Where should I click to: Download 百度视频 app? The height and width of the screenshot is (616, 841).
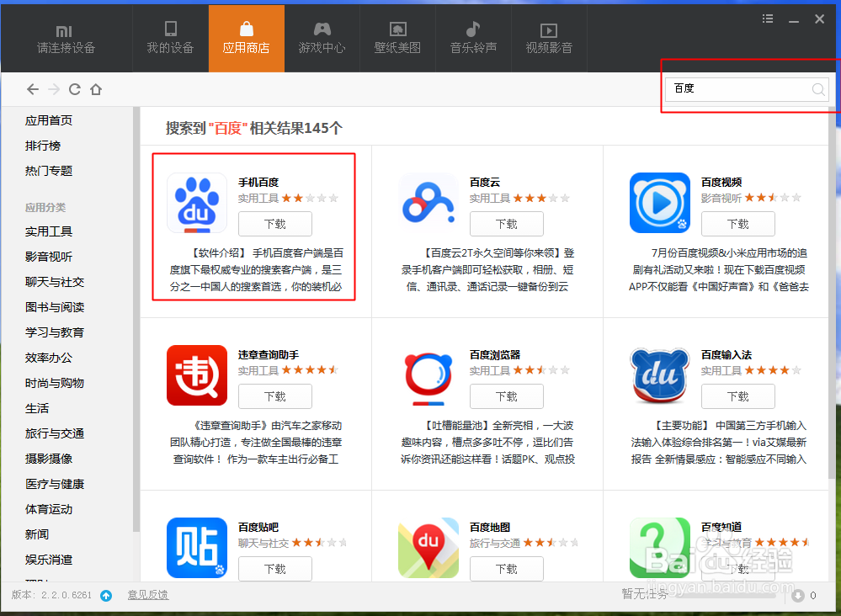(x=738, y=224)
